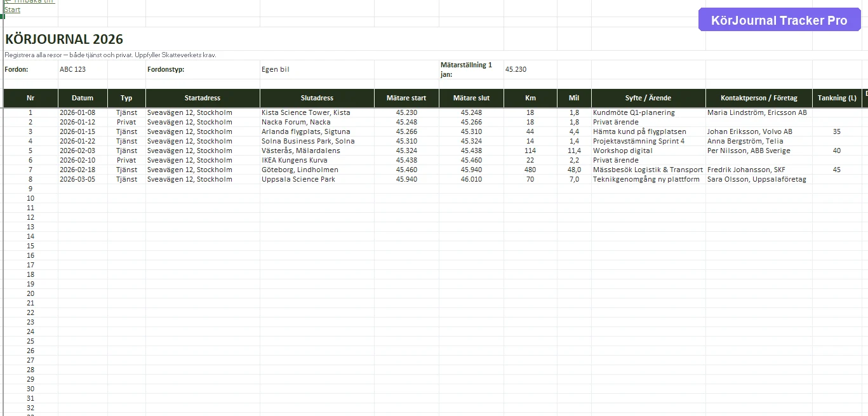This screenshot has width=868, height=416.
Task: Select the 480 km cell for Göteborg trip
Action: (x=530, y=170)
